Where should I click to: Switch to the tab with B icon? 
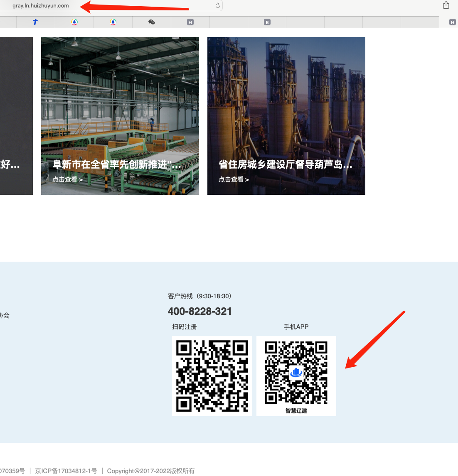click(x=267, y=22)
